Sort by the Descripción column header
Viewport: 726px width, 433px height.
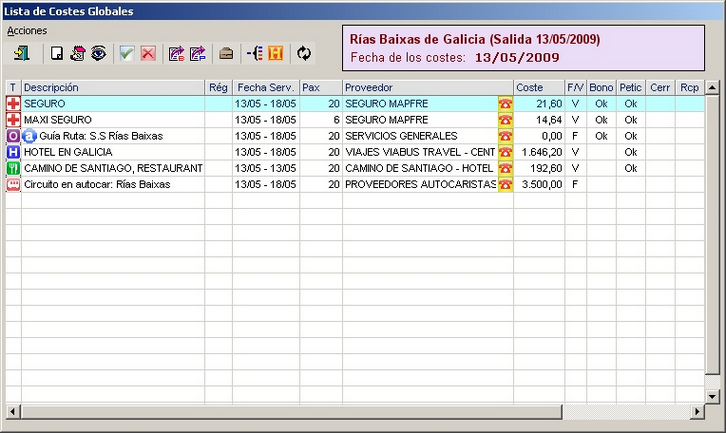tap(112, 88)
